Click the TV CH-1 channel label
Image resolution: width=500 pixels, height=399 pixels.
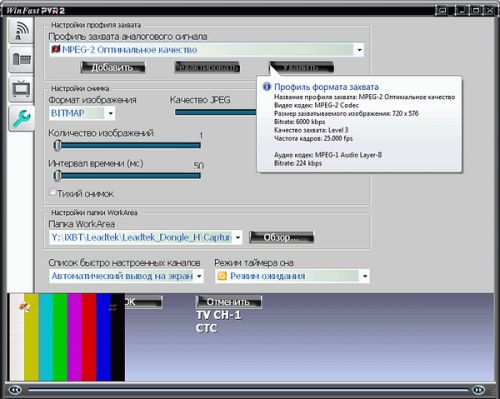coord(219,315)
